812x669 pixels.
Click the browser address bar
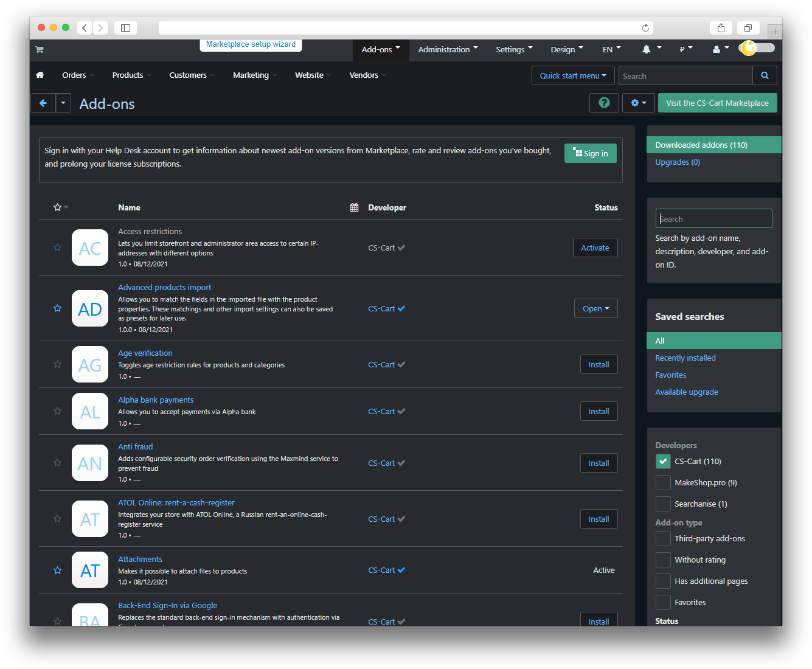[x=406, y=28]
